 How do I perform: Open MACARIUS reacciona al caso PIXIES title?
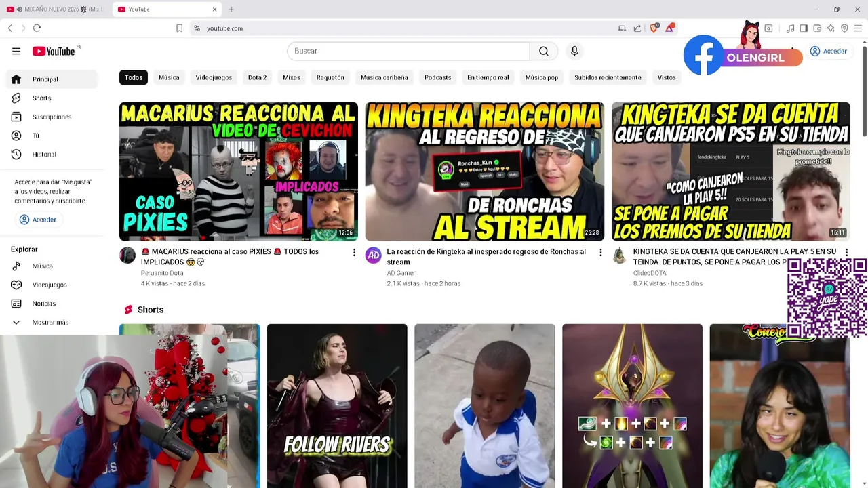[230, 257]
